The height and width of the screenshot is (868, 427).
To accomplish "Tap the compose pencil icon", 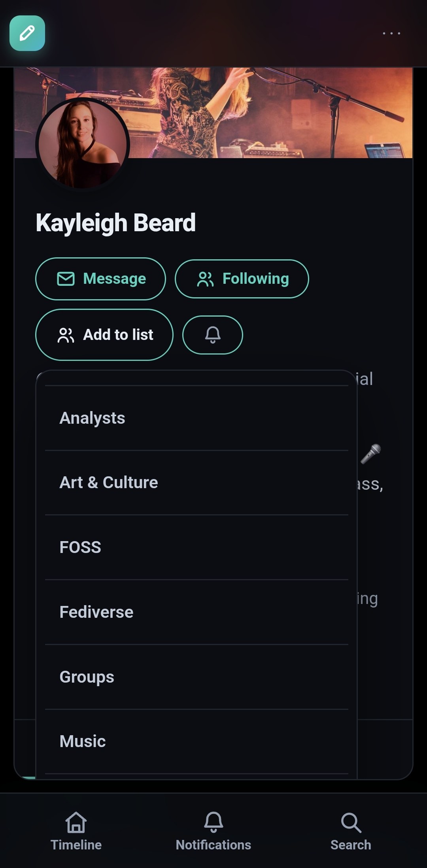I will [x=27, y=33].
